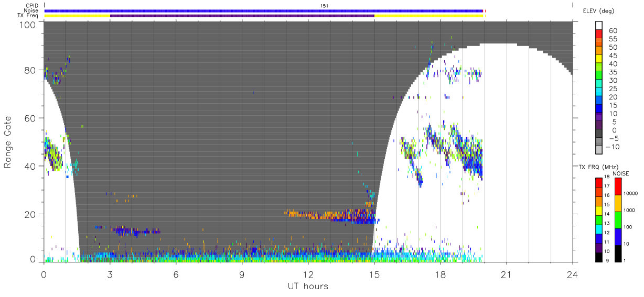
Task: Click the green band of the NOISE colorbar
Action: click(618, 219)
